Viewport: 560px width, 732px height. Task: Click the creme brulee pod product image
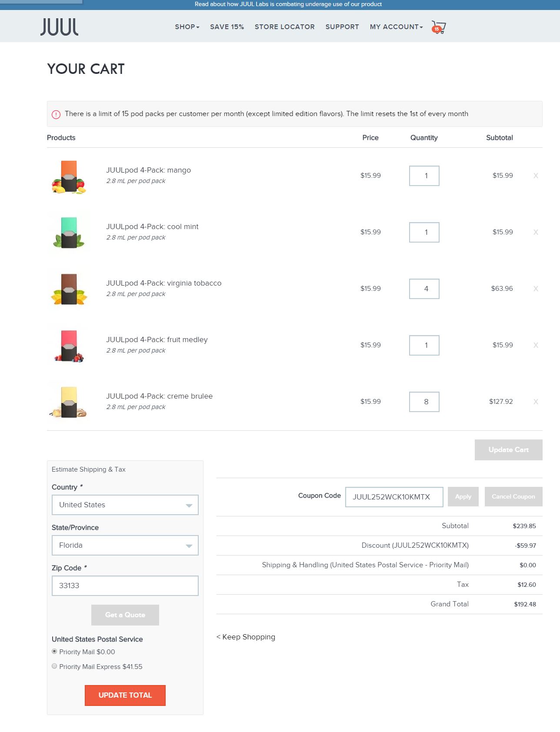69,402
